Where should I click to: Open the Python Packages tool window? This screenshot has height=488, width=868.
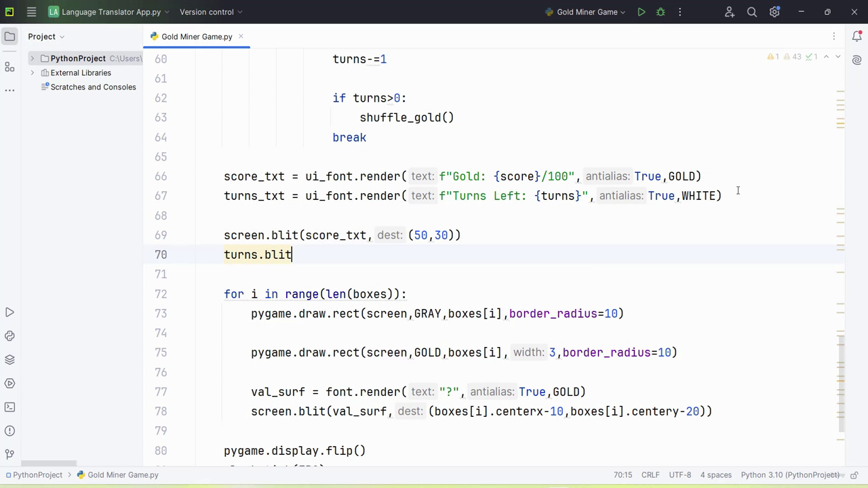point(9,360)
